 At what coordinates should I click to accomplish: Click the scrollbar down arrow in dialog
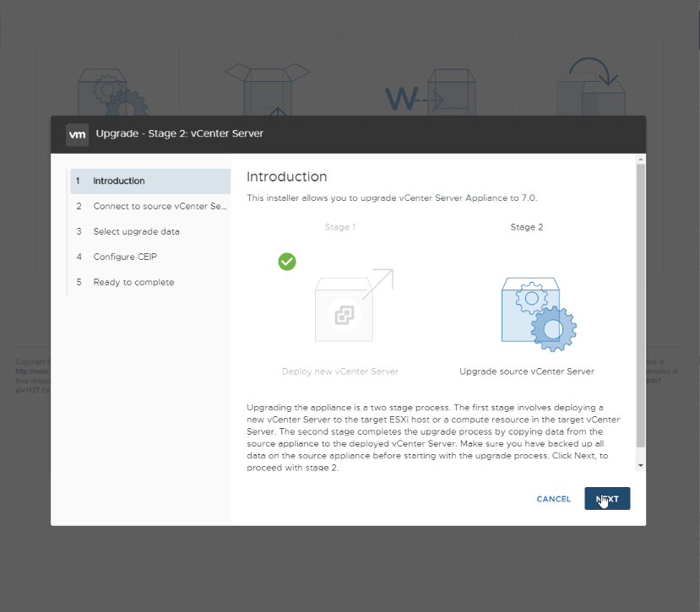641,466
